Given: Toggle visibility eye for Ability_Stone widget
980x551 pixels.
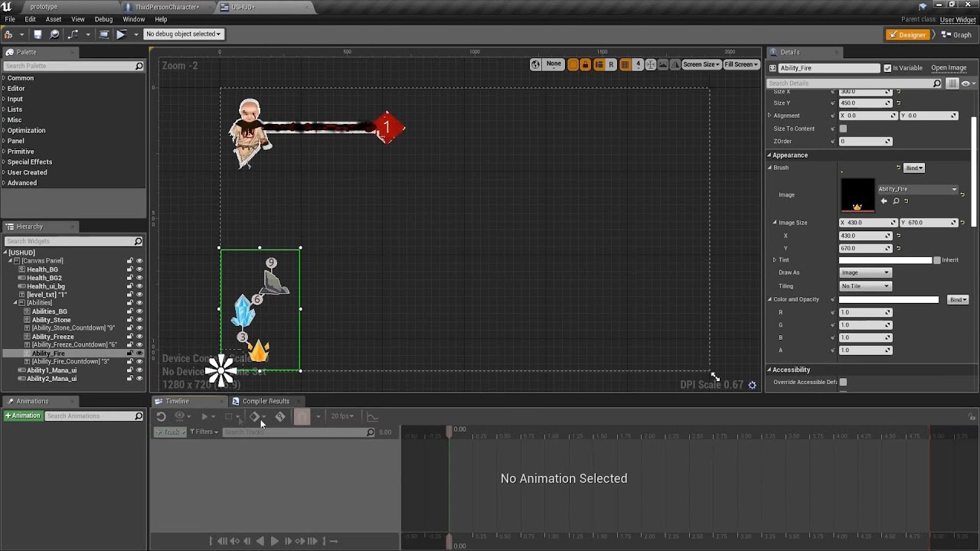Looking at the screenshot, I should [x=139, y=320].
